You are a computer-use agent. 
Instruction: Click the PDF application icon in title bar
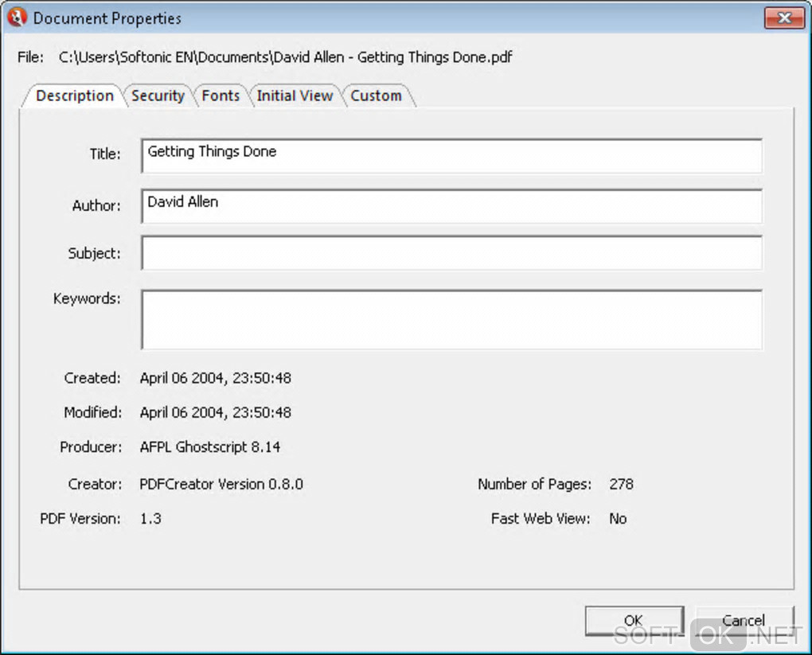(x=17, y=17)
